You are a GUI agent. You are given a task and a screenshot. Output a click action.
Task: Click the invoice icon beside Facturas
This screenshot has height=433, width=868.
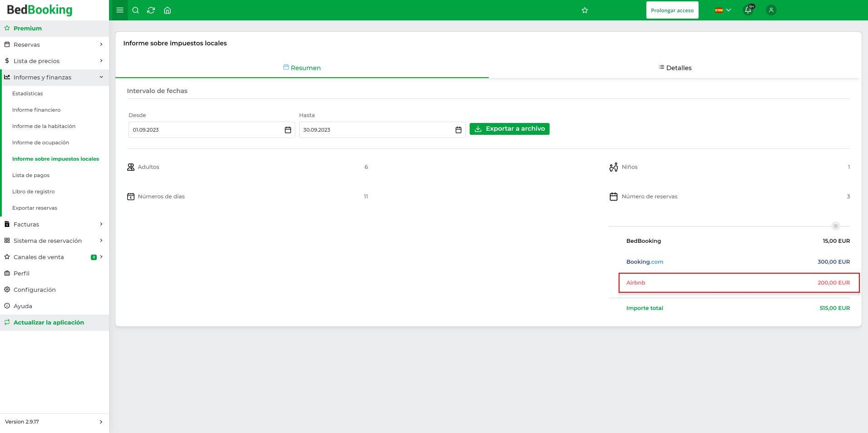(7, 224)
